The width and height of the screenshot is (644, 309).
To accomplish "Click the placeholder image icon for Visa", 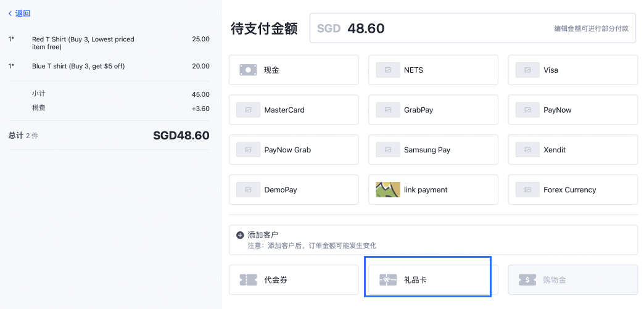I will coord(527,70).
